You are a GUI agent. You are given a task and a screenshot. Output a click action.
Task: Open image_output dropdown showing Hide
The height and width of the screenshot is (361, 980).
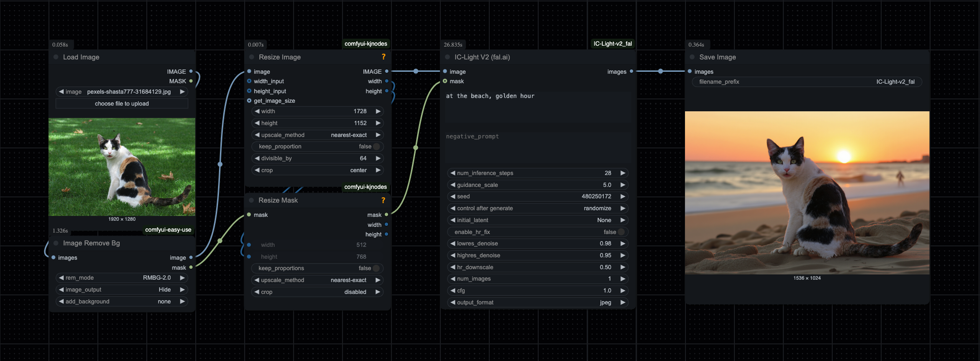(122, 290)
